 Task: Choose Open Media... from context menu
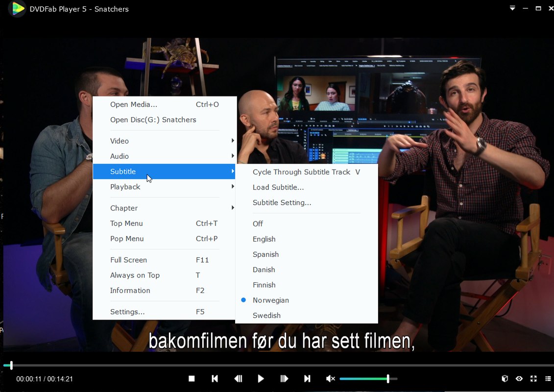tap(164, 105)
